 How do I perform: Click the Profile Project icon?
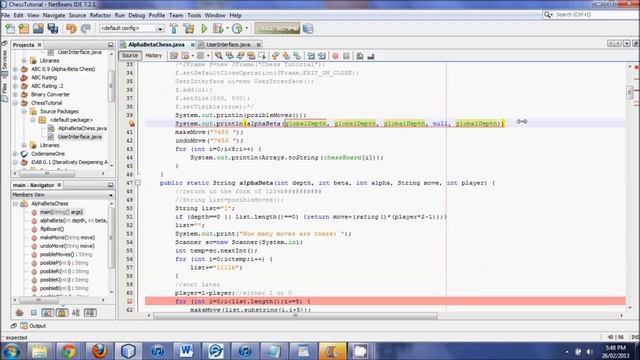coord(237,29)
